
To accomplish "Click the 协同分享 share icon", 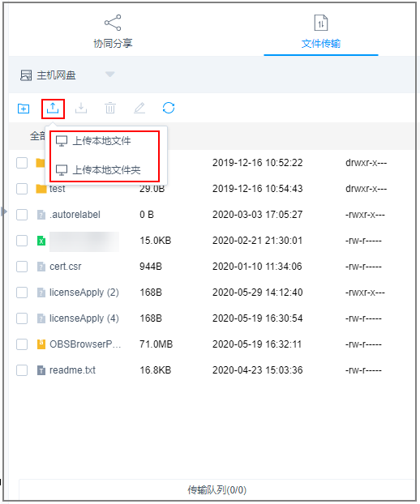I will pyautogui.click(x=113, y=23).
